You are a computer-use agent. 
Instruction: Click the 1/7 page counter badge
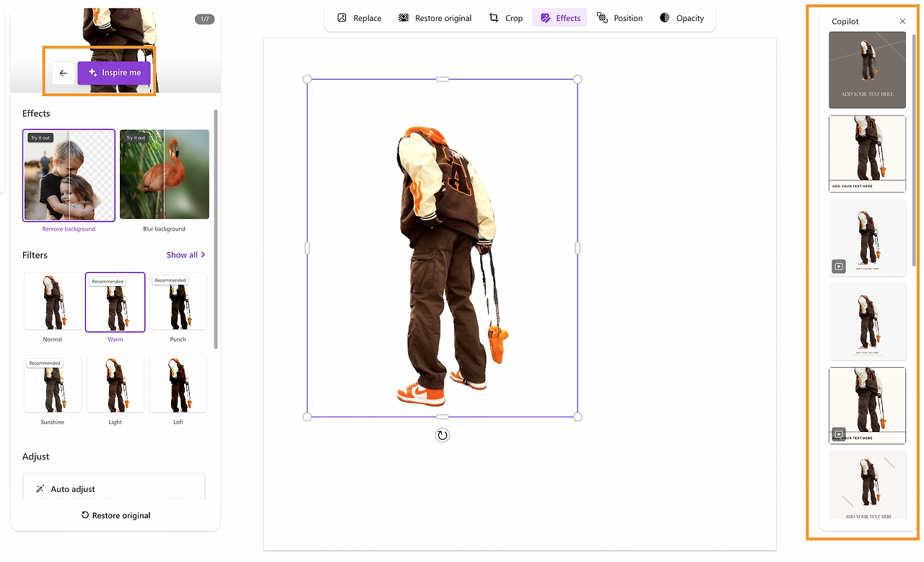click(204, 20)
